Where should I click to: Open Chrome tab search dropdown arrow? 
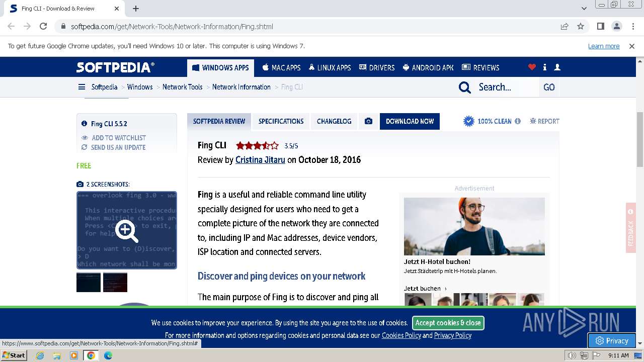584,9
